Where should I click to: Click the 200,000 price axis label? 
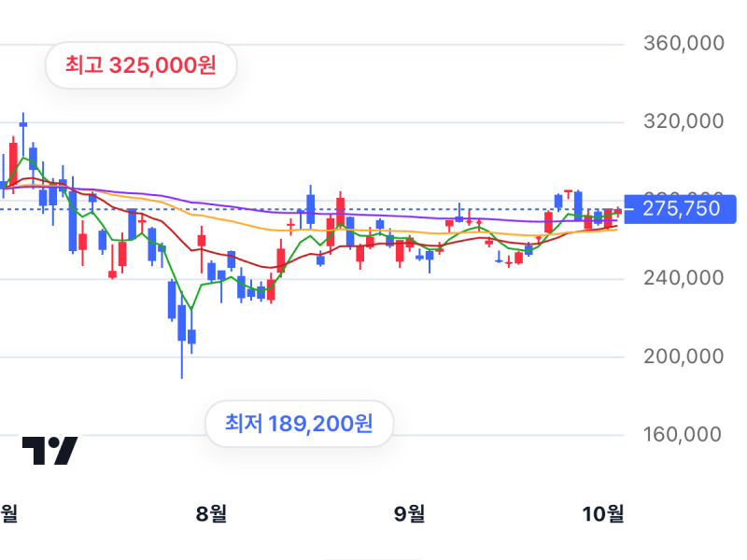coord(684,357)
